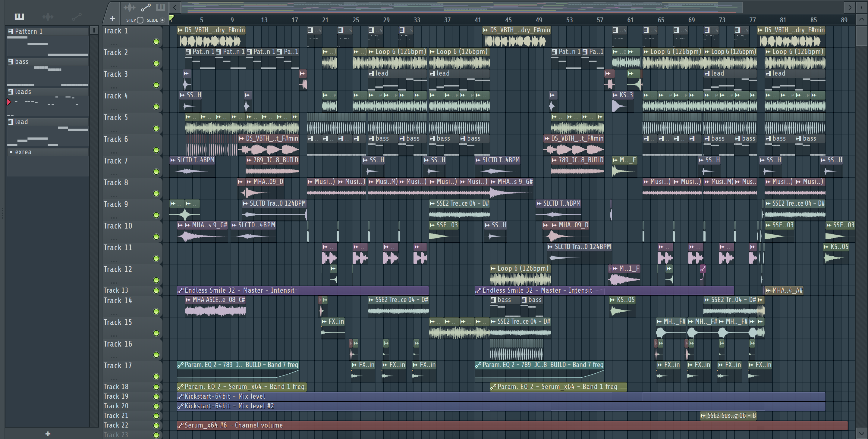Screen dimensions: 868x439
Task: Click the piano icon beside the leads pattern
Action: point(11,92)
